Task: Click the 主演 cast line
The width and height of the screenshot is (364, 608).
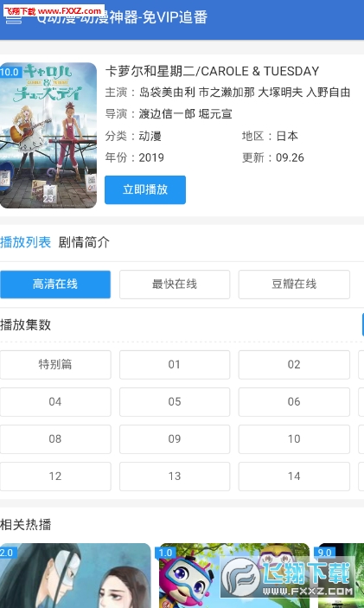Action: 227,93
